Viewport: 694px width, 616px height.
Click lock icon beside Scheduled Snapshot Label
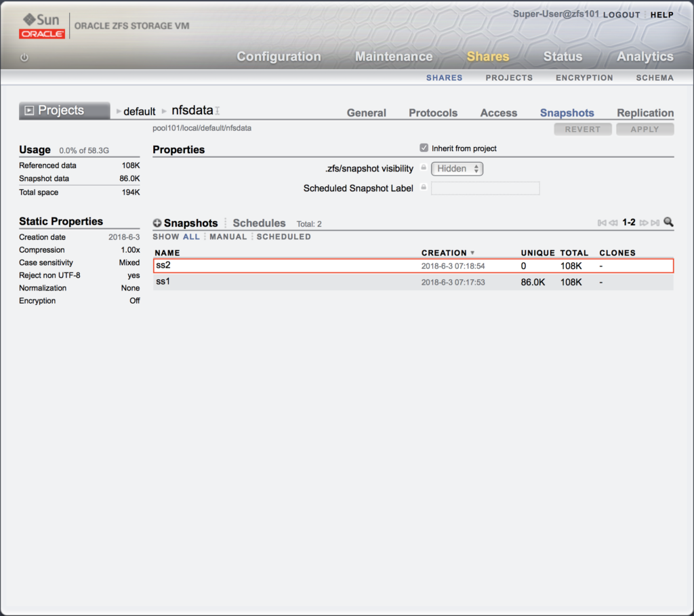(x=424, y=187)
